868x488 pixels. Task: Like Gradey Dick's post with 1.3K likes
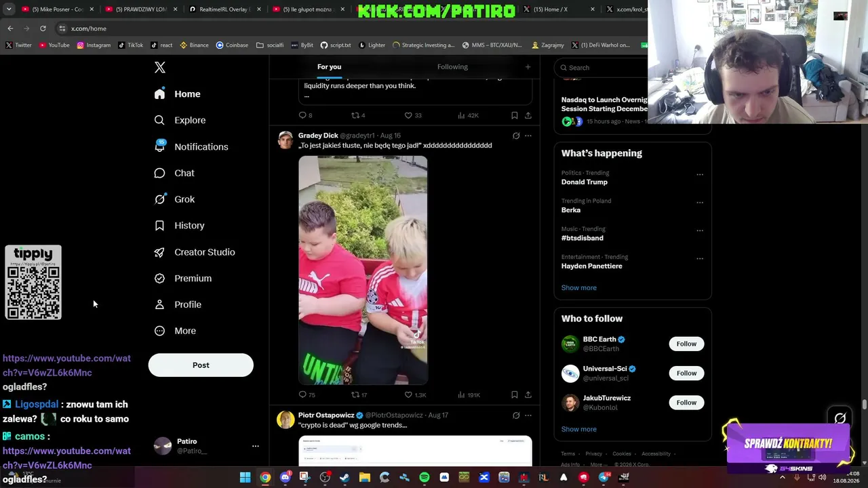click(415, 394)
